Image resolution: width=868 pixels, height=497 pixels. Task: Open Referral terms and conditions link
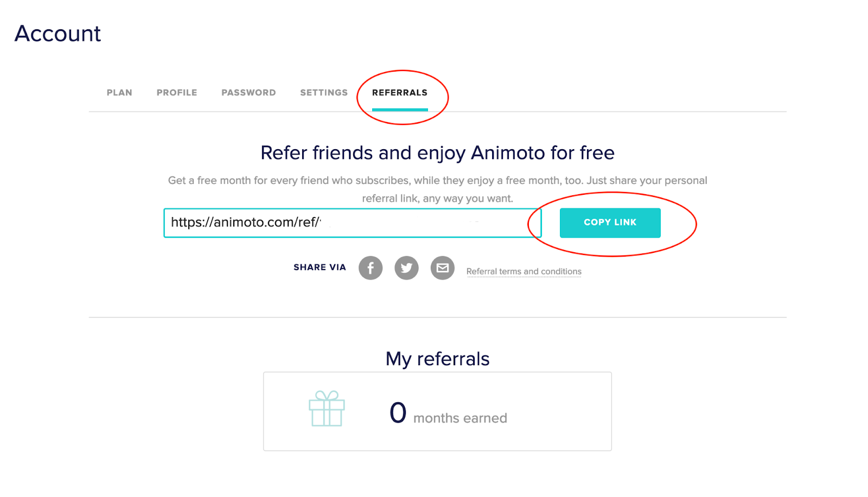(x=524, y=271)
